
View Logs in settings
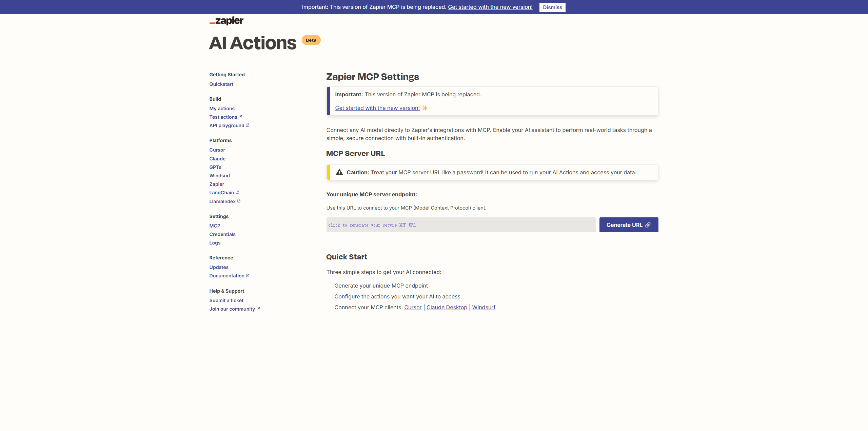click(215, 243)
